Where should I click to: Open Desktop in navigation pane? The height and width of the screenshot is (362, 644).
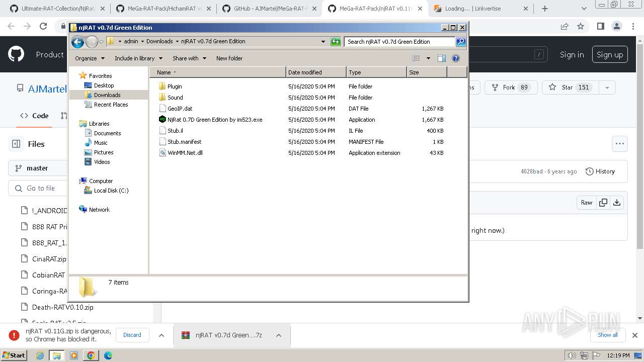click(104, 85)
